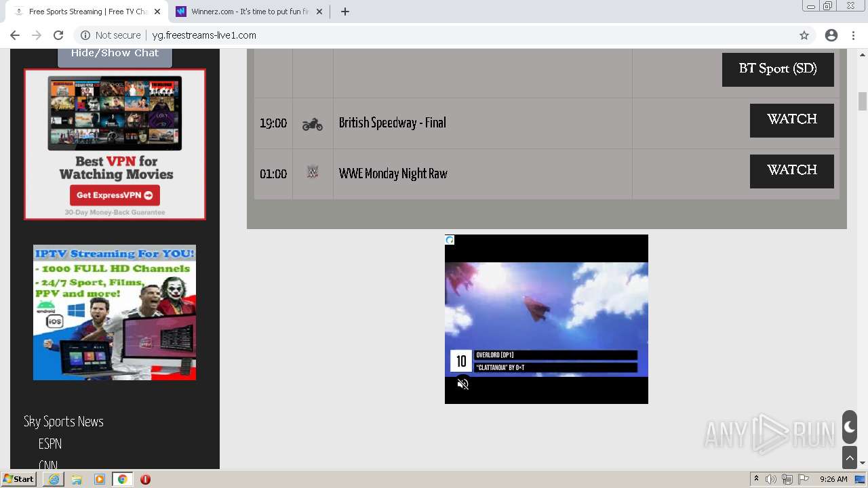Viewport: 868px width, 488px height.
Task: Click the WWE logo icon
Action: tap(313, 172)
